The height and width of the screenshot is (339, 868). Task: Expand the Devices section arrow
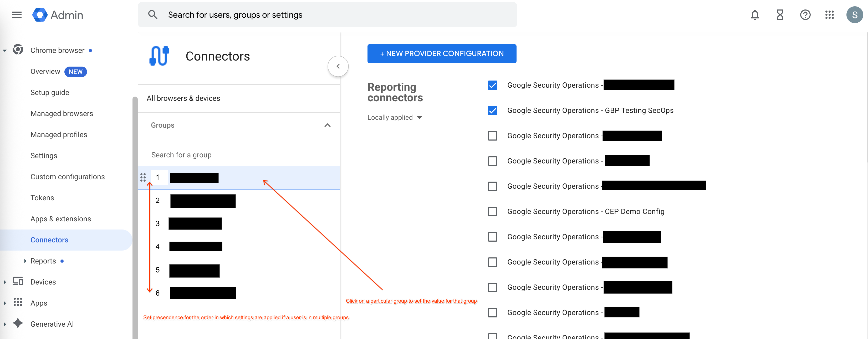pyautogui.click(x=5, y=282)
